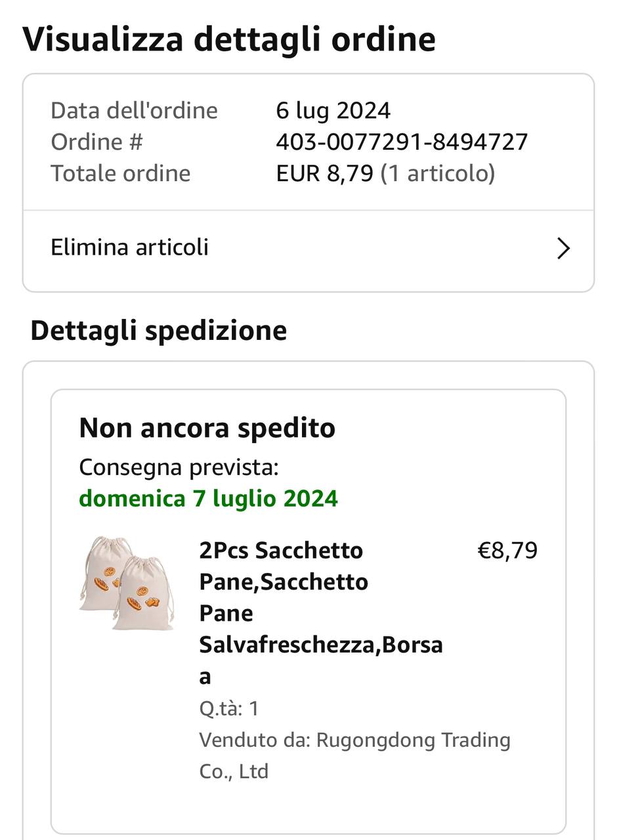This screenshot has width=617, height=840.
Task: Tap the Data dell'ordine label
Action: click(134, 110)
